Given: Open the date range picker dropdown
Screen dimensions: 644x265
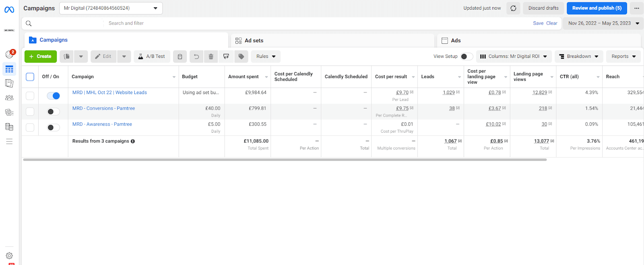Looking at the screenshot, I should pyautogui.click(x=603, y=23).
